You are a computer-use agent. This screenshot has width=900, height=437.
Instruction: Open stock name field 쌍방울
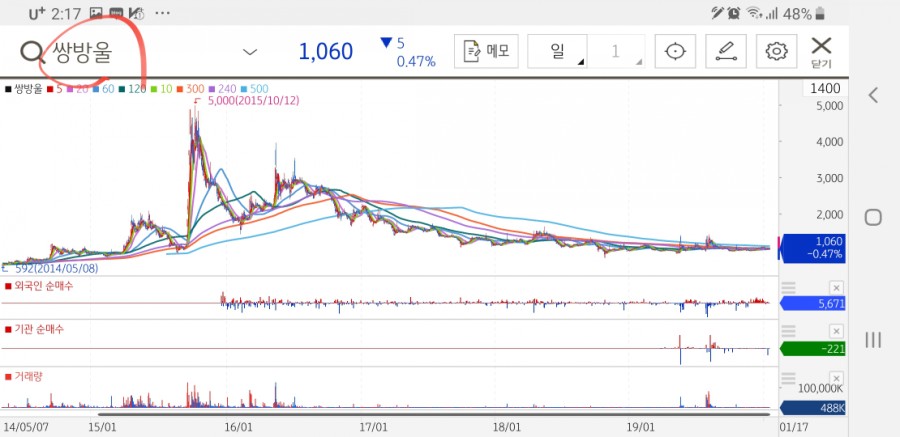click(82, 52)
